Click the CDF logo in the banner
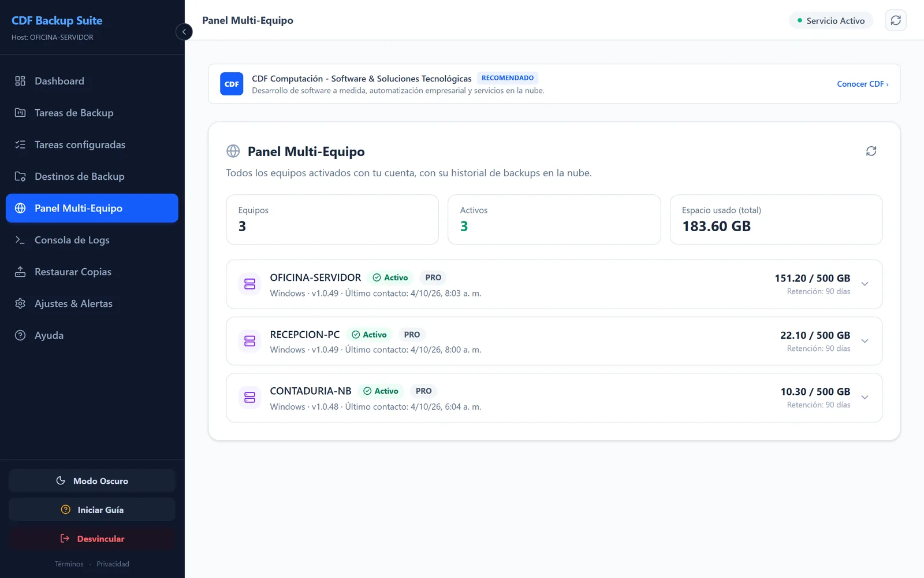The image size is (924, 578). (232, 84)
